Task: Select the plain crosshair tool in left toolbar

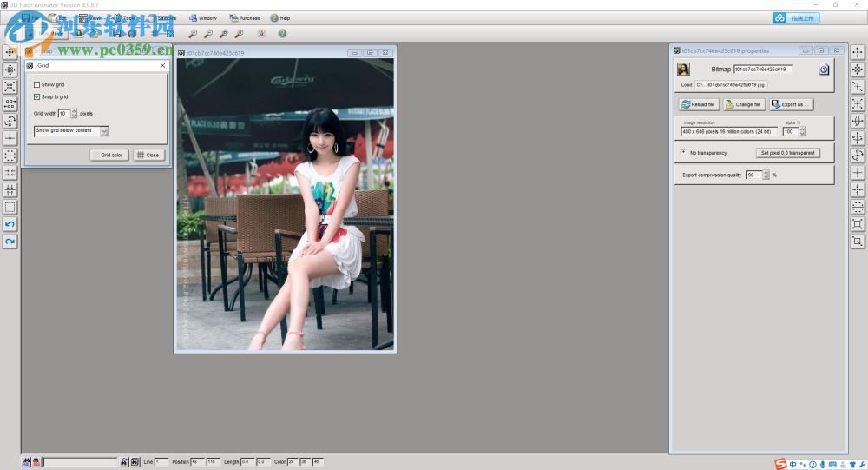Action: pos(10,138)
